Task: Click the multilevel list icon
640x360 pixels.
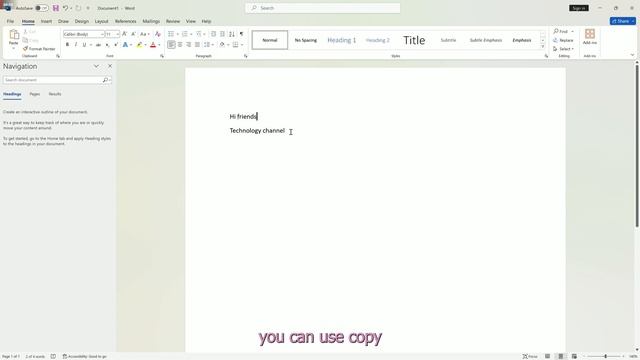Action: point(199,34)
